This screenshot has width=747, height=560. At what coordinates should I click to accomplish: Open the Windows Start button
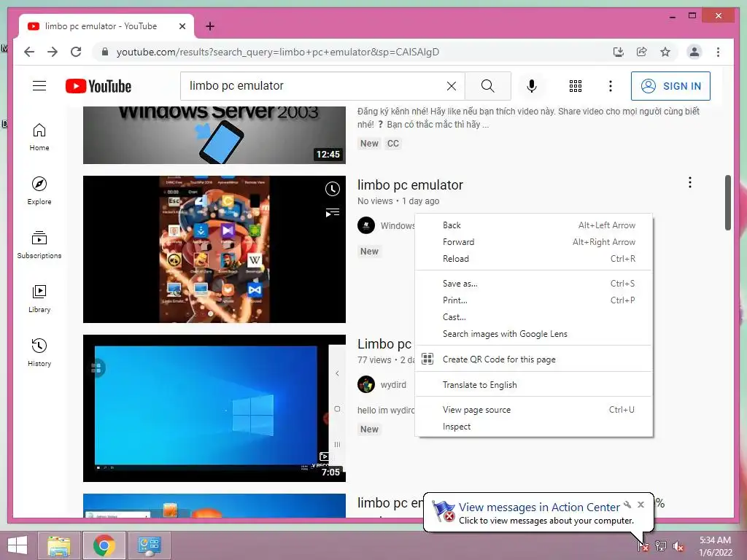tap(18, 545)
